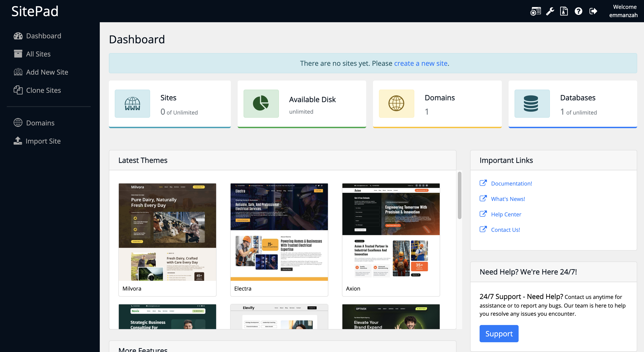Screen dimensions: 644x352
Task: Click the pie chart Available Disk icon
Action: pos(261,103)
